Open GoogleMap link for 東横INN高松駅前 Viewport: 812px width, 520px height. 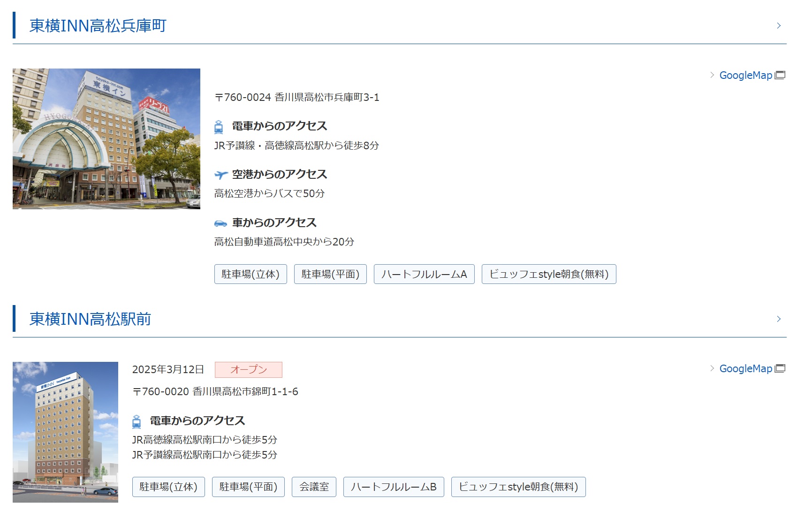click(x=745, y=368)
